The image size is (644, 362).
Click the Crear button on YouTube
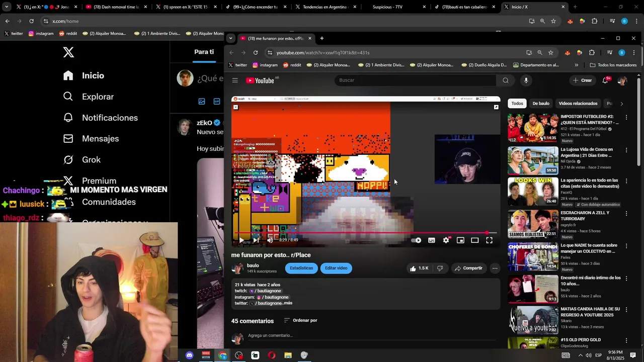coord(582,80)
